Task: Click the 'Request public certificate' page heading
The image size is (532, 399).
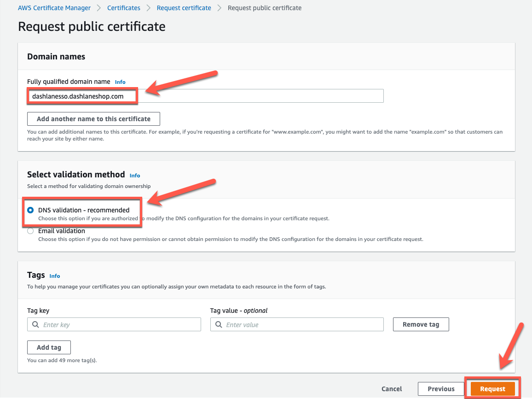Action: click(x=92, y=26)
